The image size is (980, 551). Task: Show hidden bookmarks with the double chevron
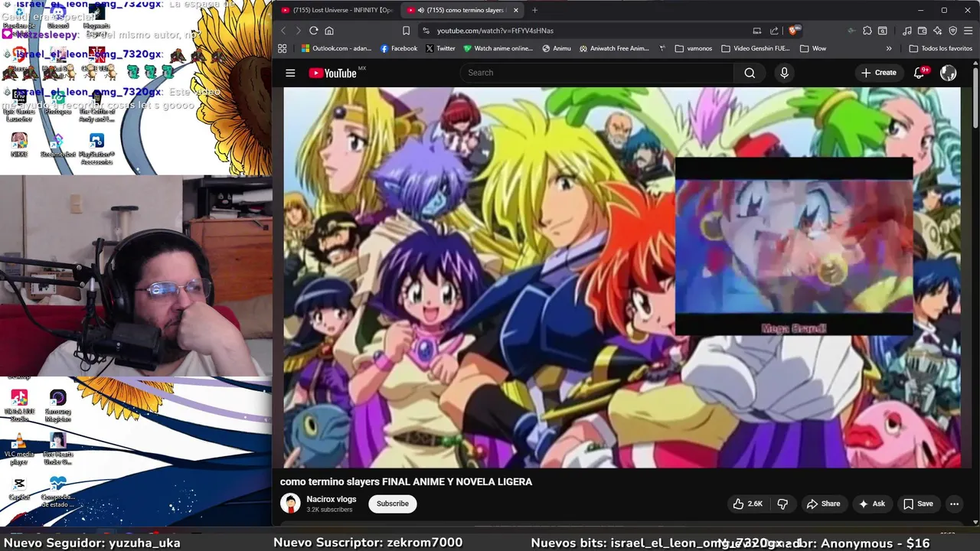889,48
